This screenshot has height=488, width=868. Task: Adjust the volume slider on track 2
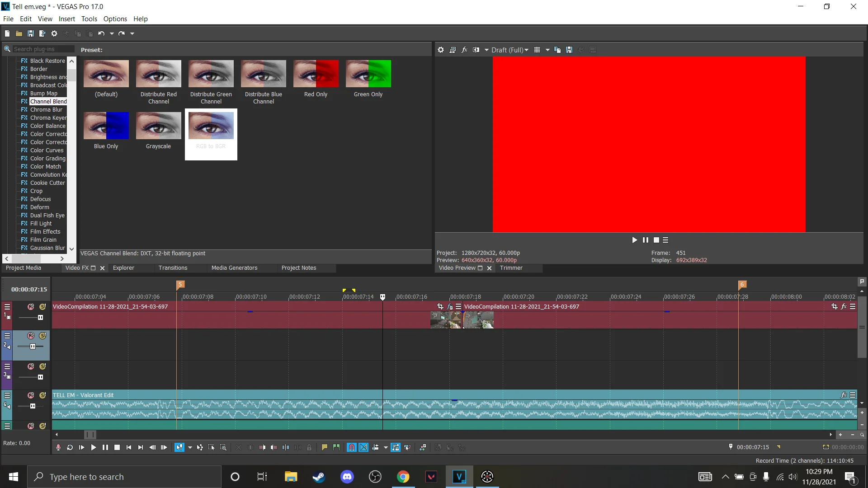tap(32, 346)
